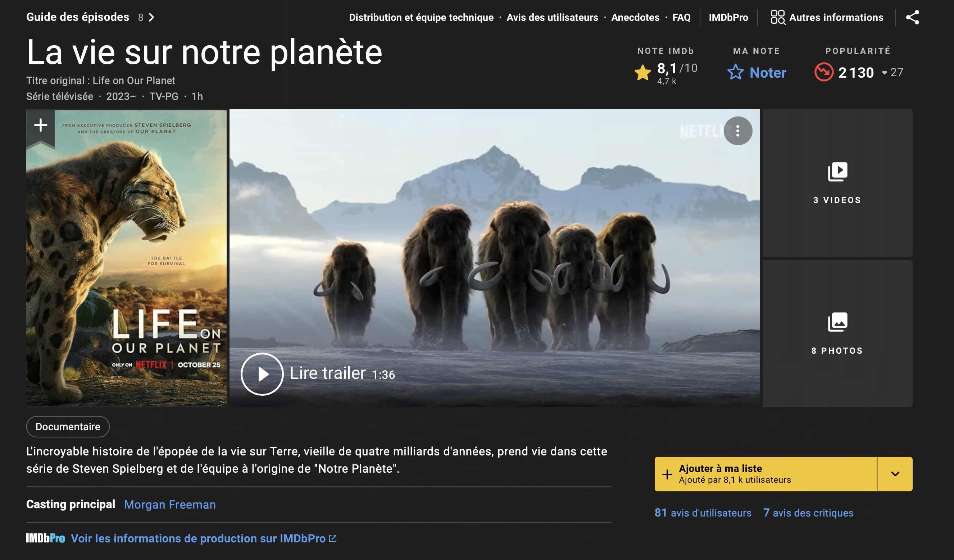Open the 8 Photos gallery icon

point(837,322)
